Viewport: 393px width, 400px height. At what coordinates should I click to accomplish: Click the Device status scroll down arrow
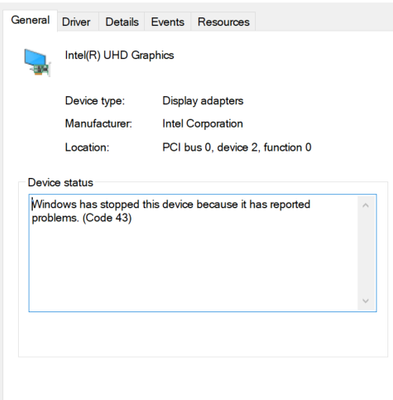pyautogui.click(x=366, y=301)
